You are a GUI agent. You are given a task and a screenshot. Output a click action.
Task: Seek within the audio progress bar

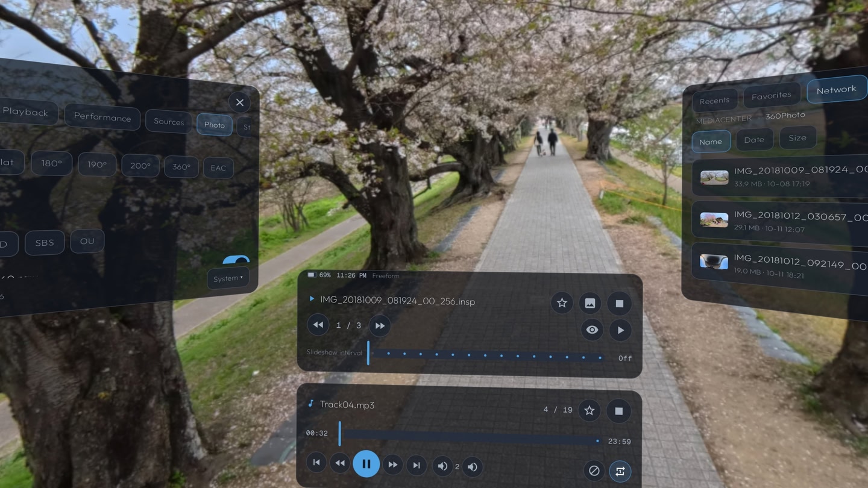point(470,436)
